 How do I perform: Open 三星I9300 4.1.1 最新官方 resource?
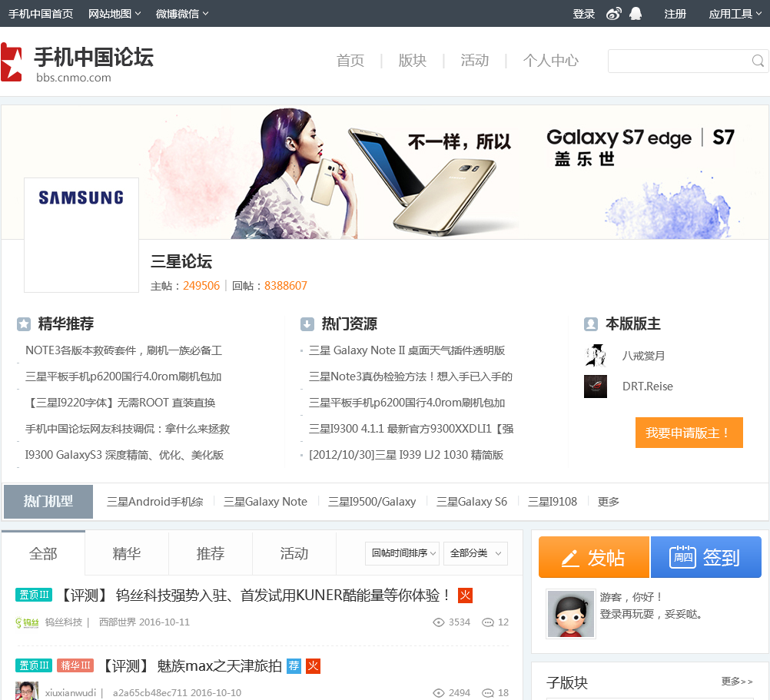click(411, 429)
